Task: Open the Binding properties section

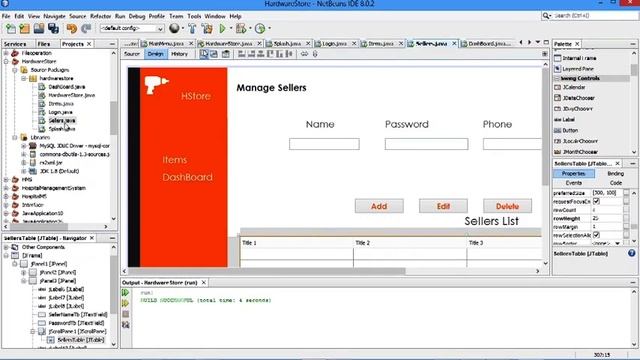Action: point(616,173)
